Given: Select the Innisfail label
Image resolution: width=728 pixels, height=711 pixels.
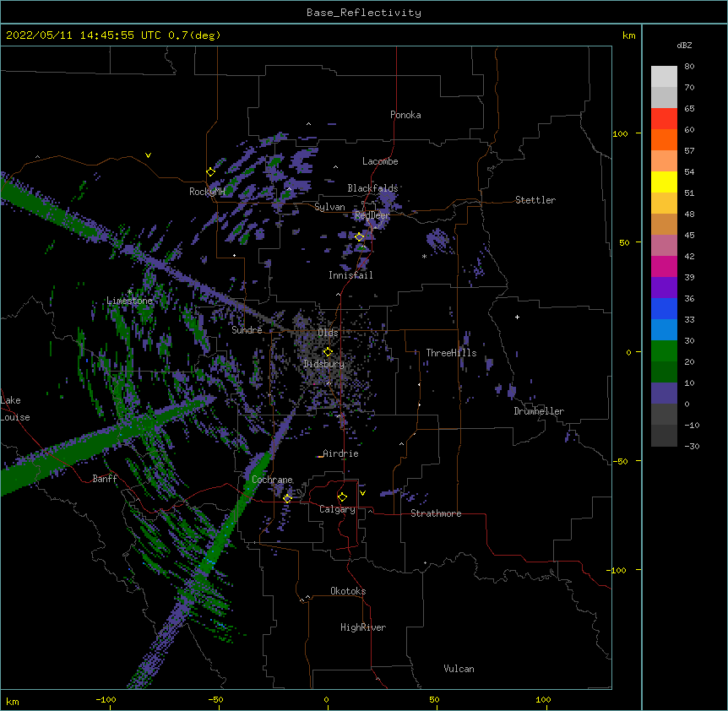Looking at the screenshot, I should tap(350, 275).
